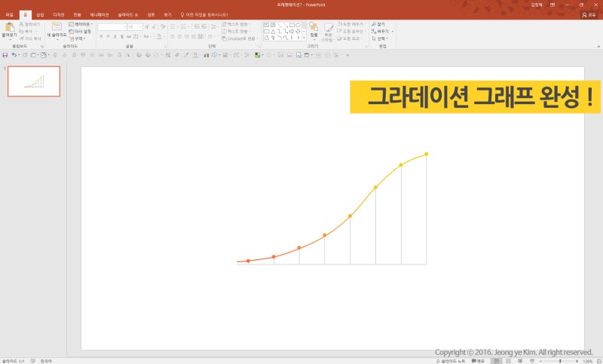Click the Find (찾기) magnifier icon
Image resolution: width=603 pixels, height=364 pixels.
click(x=373, y=24)
